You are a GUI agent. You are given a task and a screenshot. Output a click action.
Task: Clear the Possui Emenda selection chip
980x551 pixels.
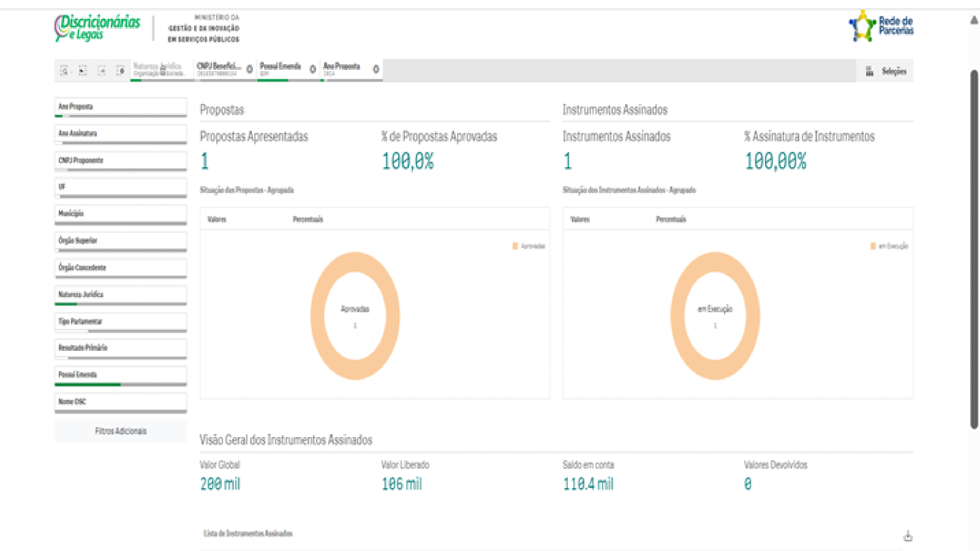click(x=312, y=69)
